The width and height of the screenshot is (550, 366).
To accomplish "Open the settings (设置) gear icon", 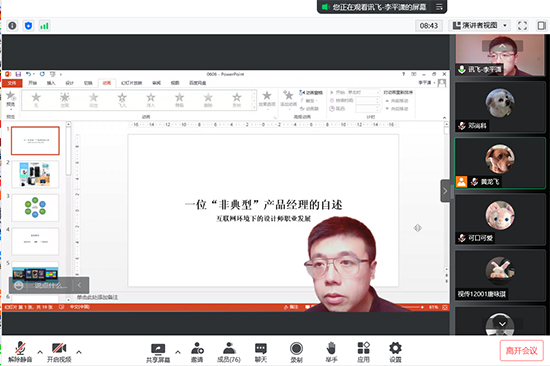I will (395, 352).
